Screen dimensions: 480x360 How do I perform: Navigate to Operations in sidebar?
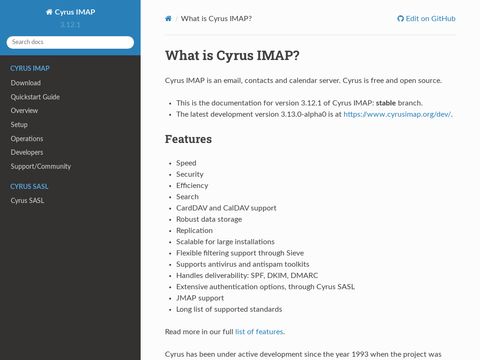coord(27,139)
